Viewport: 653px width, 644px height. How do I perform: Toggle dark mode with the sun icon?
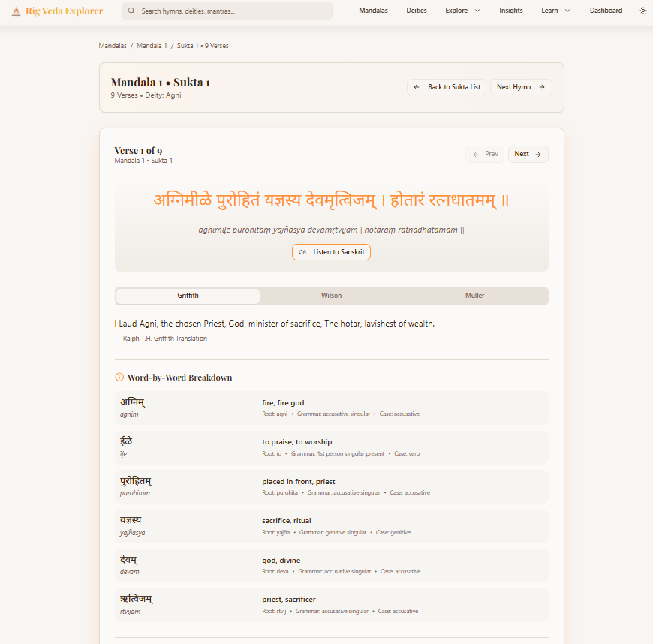(642, 11)
